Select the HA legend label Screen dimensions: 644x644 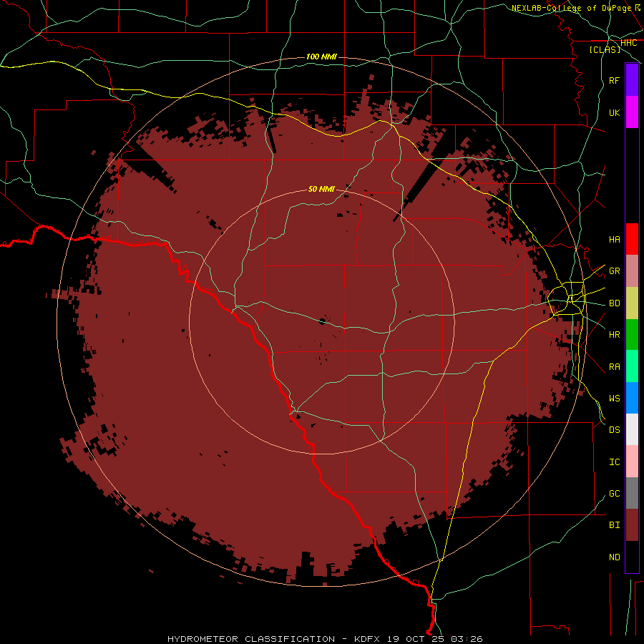614,239
